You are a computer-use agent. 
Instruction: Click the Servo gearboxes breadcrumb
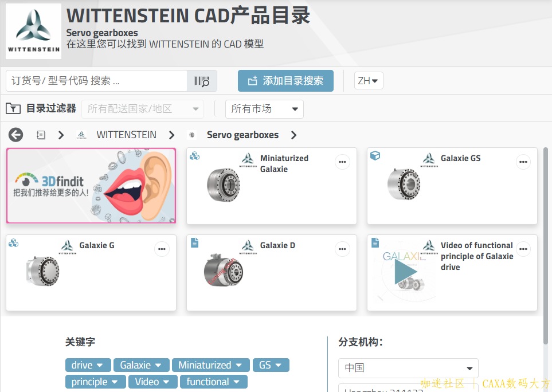pyautogui.click(x=242, y=135)
